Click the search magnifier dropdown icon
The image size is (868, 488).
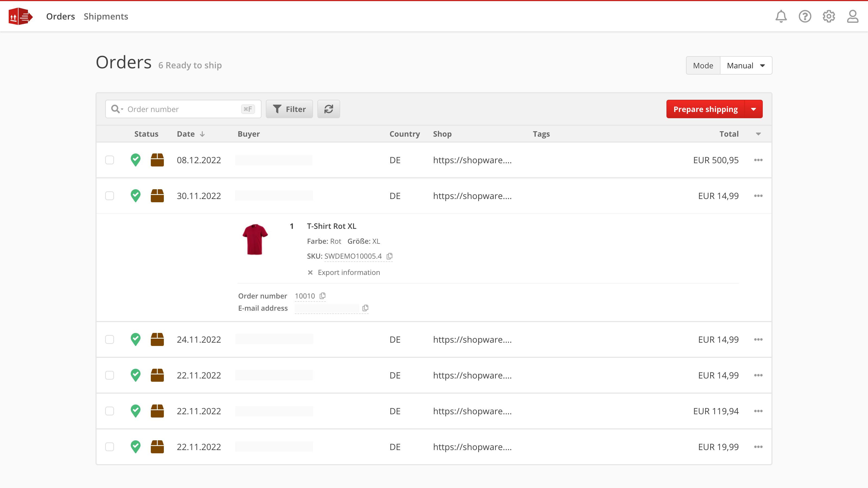117,109
